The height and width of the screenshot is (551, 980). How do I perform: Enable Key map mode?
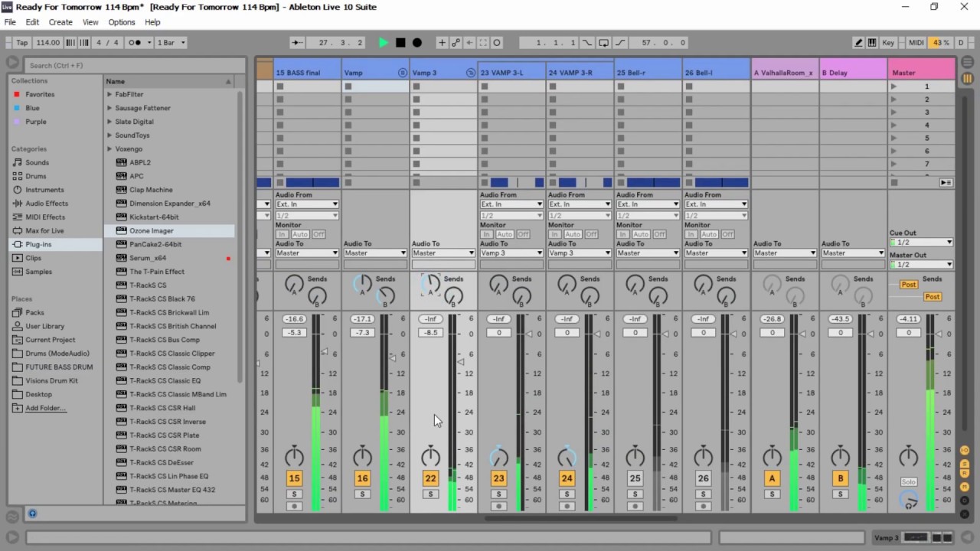click(x=888, y=43)
